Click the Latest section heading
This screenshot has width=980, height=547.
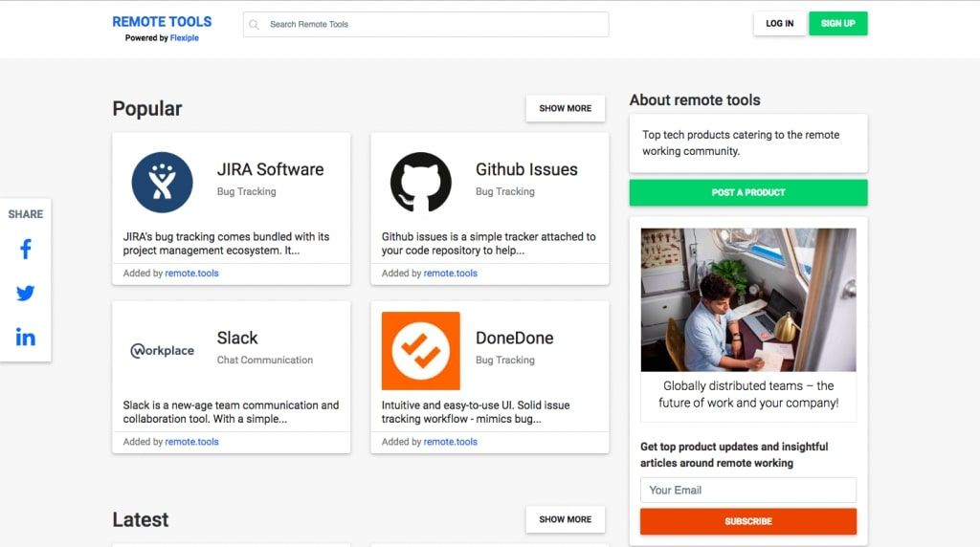141,519
